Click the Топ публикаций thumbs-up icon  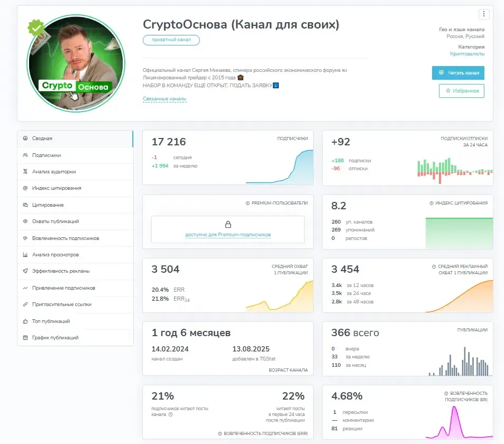tap(25, 321)
